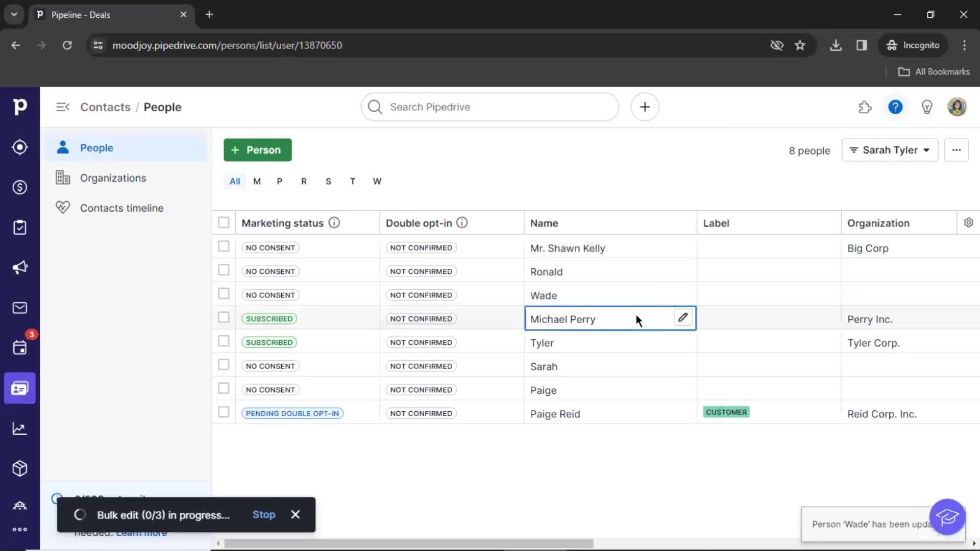Sort by the Name column header
Viewport: 980px width, 551px height.
point(544,223)
